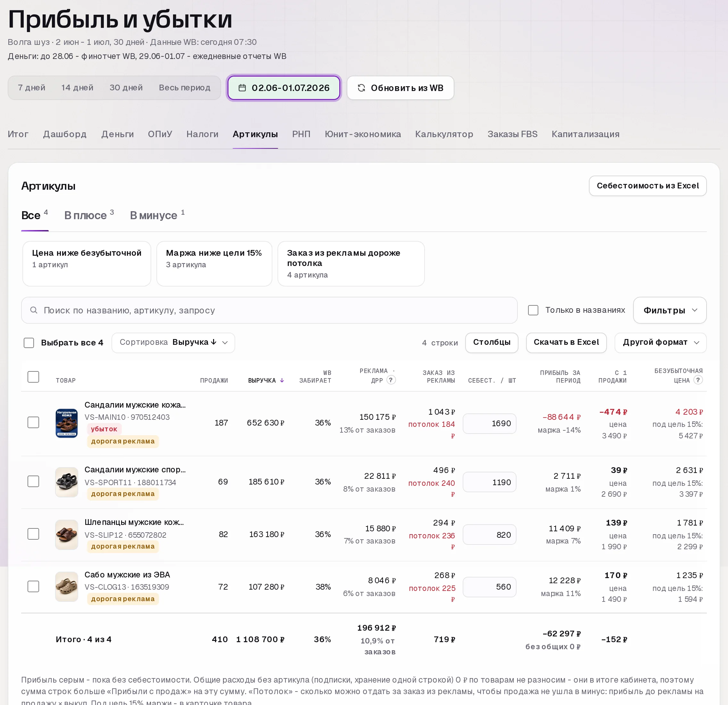Open thumbnail of Шлепанцы VS-SLIP12
Image resolution: width=728 pixels, height=705 pixels.
click(x=67, y=535)
